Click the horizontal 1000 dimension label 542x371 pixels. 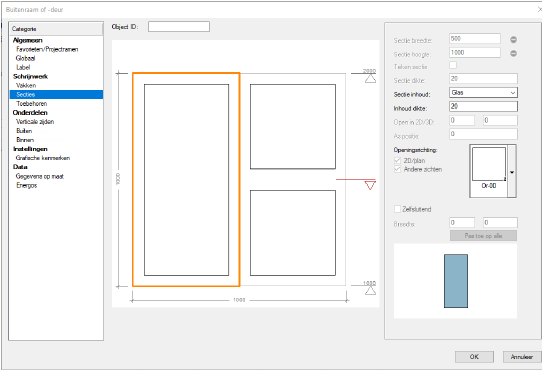pyautogui.click(x=239, y=300)
